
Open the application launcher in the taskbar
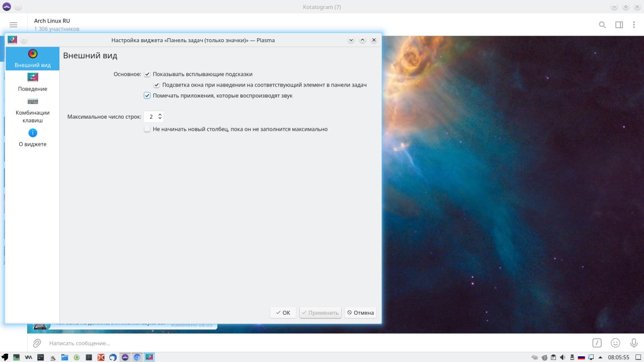[5, 357]
